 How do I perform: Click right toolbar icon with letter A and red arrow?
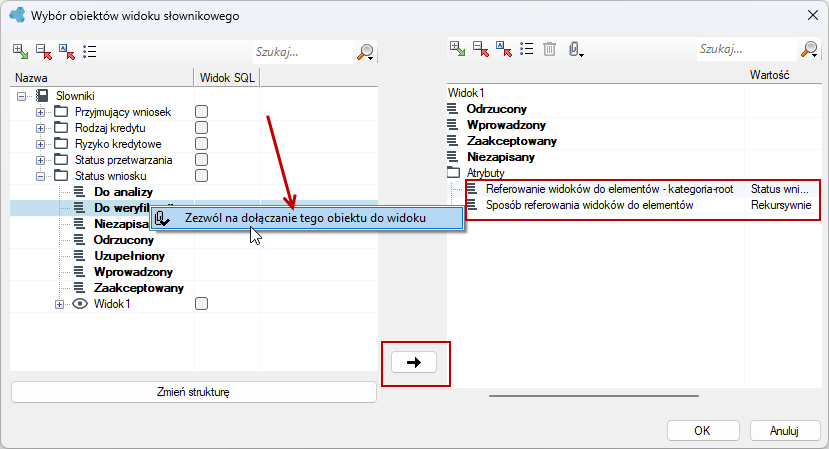(x=504, y=49)
